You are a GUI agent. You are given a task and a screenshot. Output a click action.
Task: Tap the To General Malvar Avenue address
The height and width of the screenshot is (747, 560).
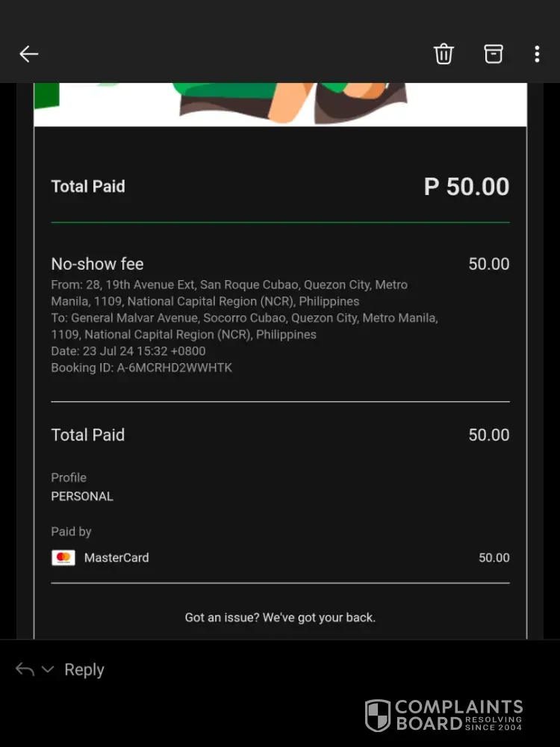[x=244, y=326]
